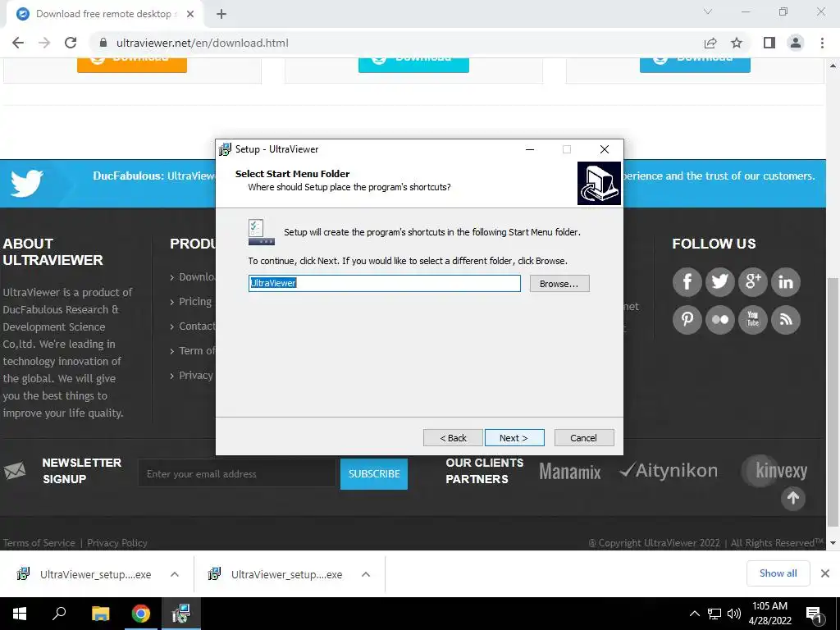This screenshot has height=630, width=840.
Task: Open a new Chrome tab
Action: point(221,14)
